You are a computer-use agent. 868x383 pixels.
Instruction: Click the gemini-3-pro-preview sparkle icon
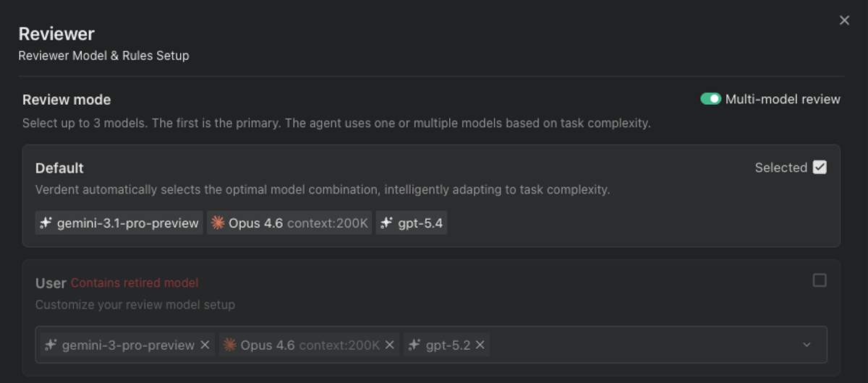click(x=51, y=345)
